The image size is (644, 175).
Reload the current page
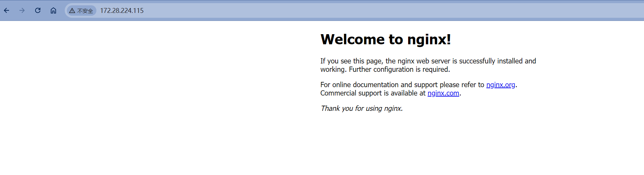pyautogui.click(x=38, y=10)
